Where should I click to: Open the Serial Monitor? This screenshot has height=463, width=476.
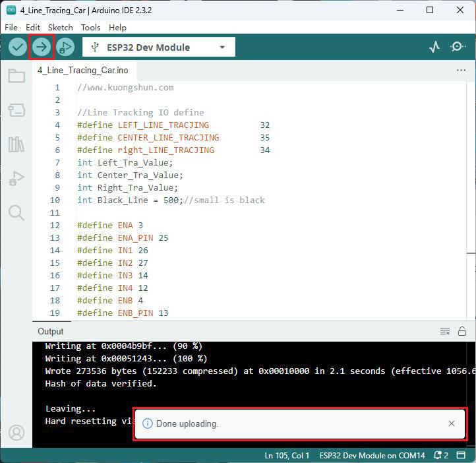[458, 47]
